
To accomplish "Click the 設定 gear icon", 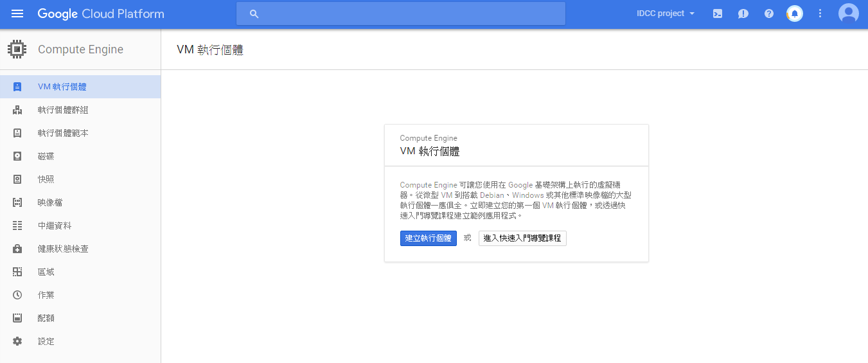I will 17,341.
